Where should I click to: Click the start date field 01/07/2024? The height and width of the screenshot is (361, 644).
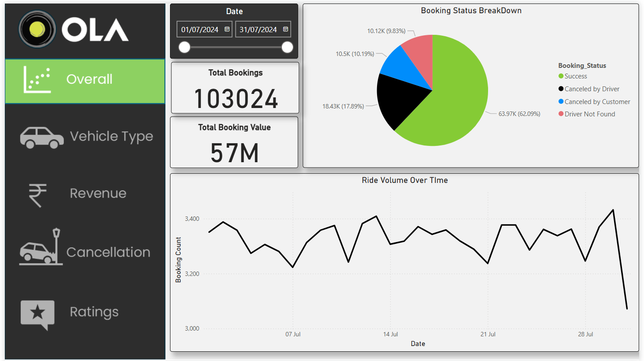pos(204,30)
